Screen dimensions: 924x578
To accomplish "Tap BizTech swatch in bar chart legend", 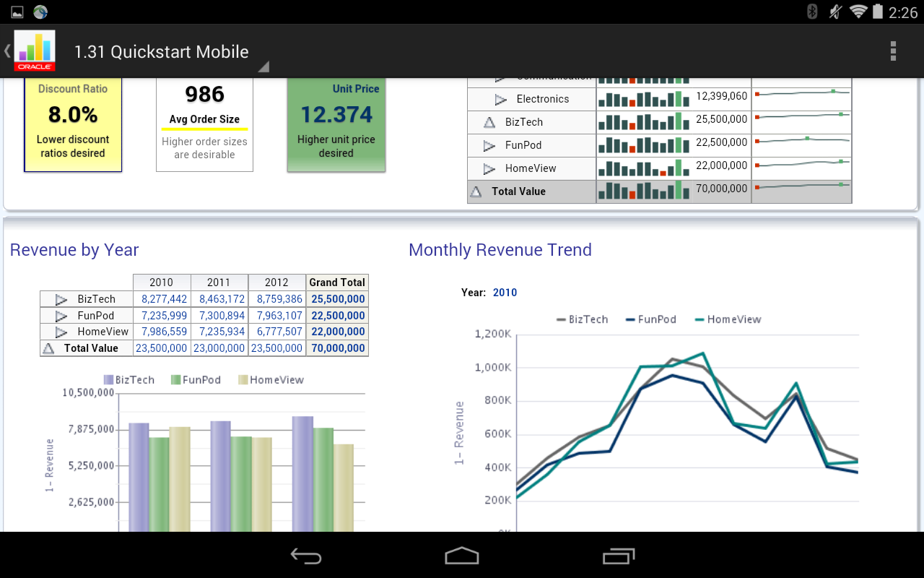I will pyautogui.click(x=109, y=380).
